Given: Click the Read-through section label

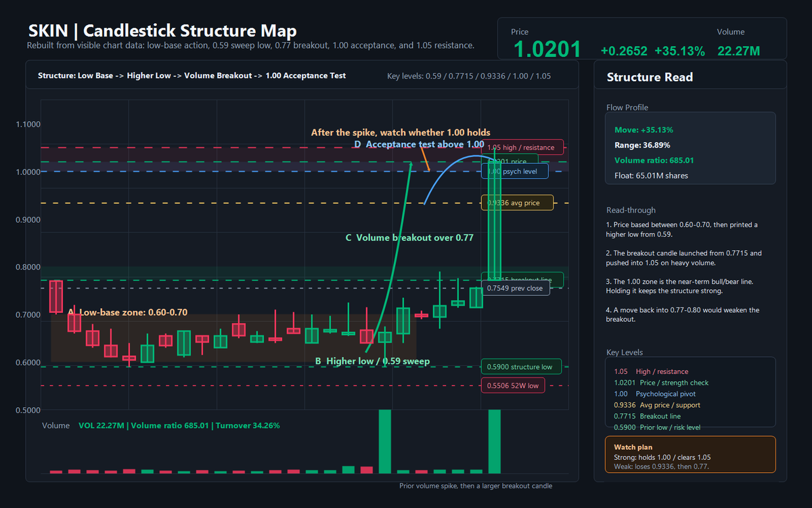Looking at the screenshot, I should (631, 210).
